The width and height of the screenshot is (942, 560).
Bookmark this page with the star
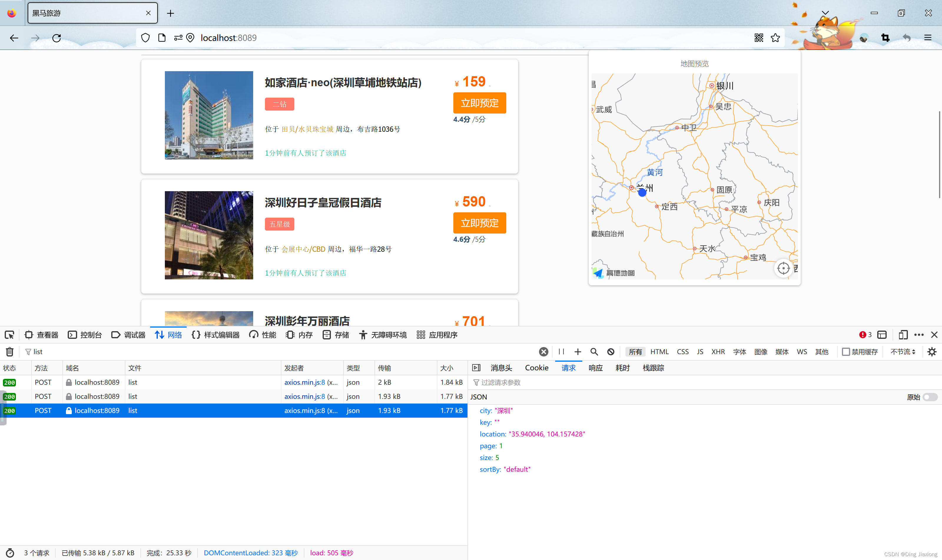pos(775,38)
